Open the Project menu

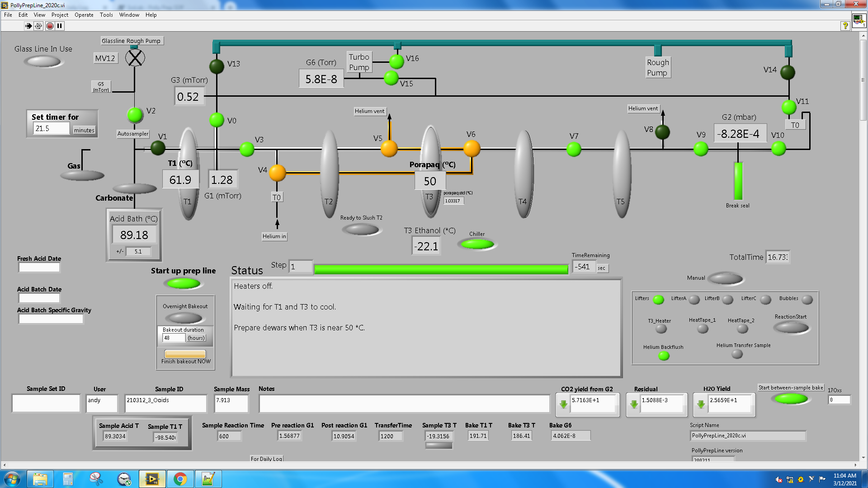point(60,15)
